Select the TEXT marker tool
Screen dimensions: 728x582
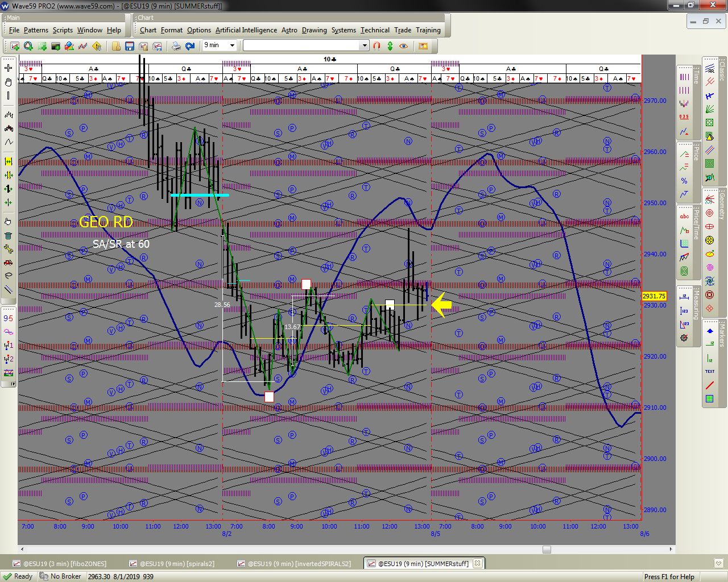click(x=710, y=372)
